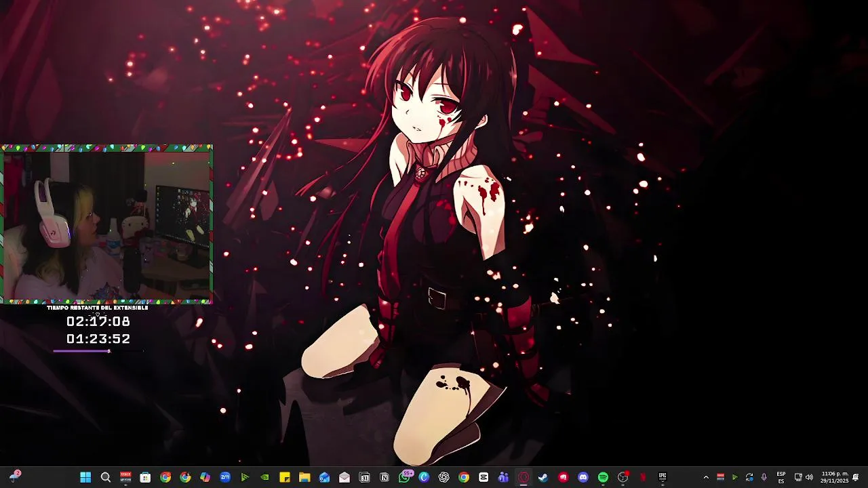Open Outlook from the taskbar
868x488 pixels.
[x=324, y=477]
